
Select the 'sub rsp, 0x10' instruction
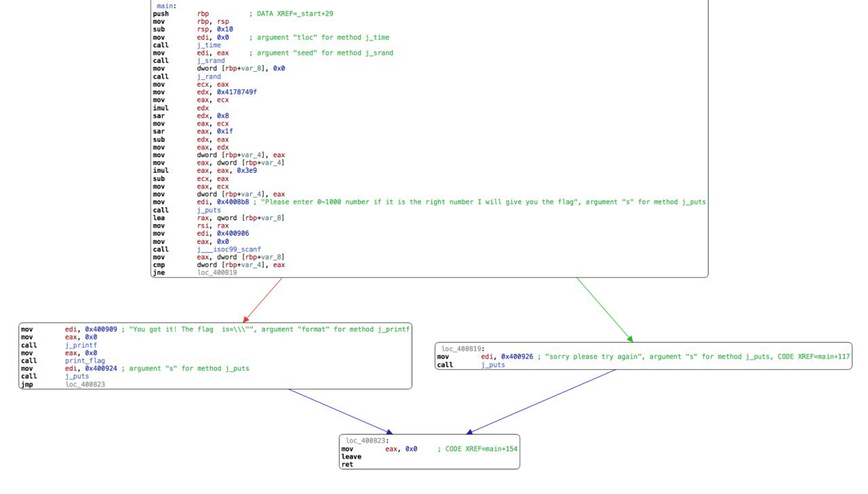(x=191, y=29)
